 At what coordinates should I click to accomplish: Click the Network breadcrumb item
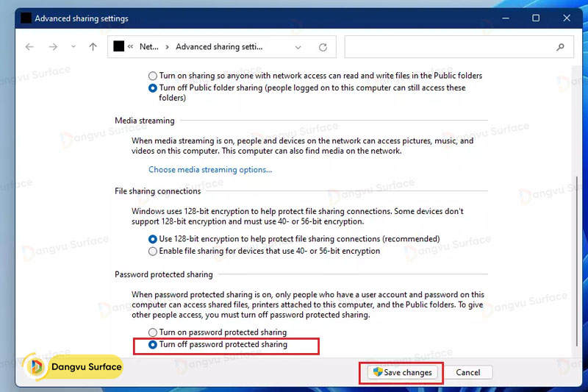pyautogui.click(x=148, y=47)
